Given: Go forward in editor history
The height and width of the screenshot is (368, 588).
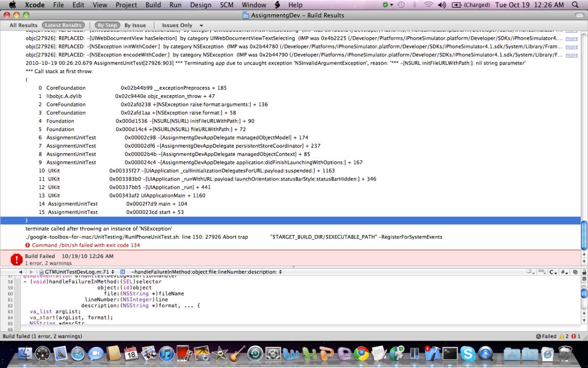Looking at the screenshot, I should click(32, 271).
